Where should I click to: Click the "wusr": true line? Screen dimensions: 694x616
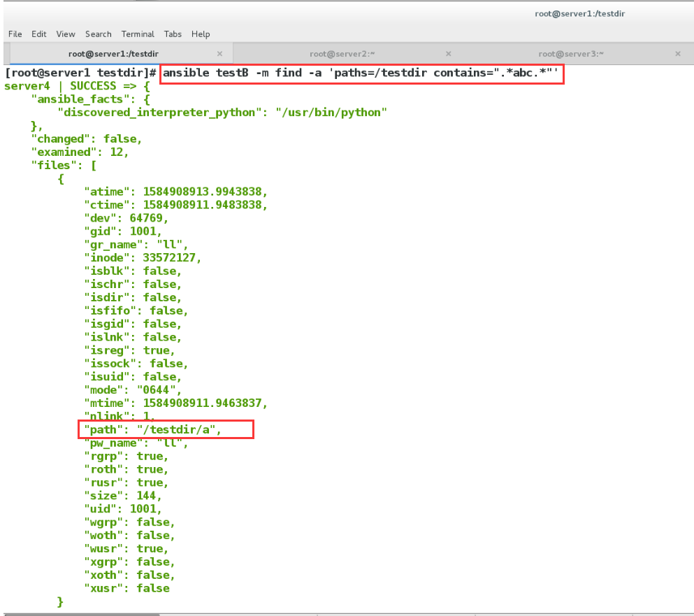point(126,549)
